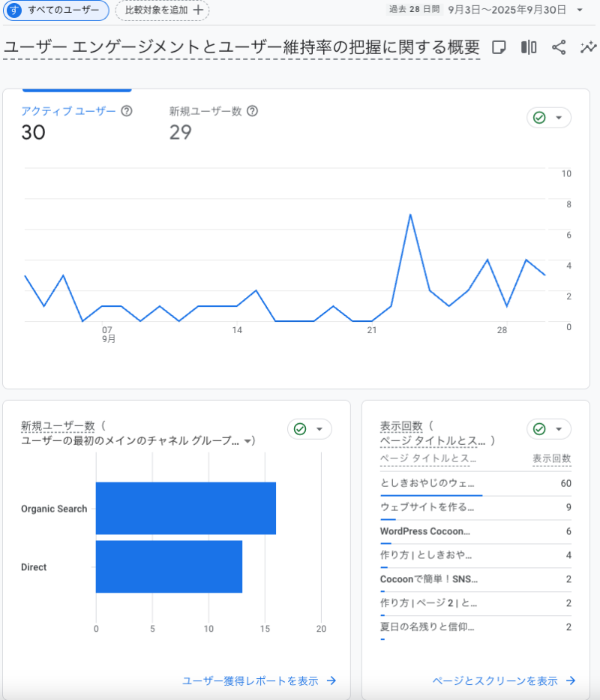Click the Organic Search bar in chart
Image resolution: width=600 pixels, height=700 pixels.
185,508
